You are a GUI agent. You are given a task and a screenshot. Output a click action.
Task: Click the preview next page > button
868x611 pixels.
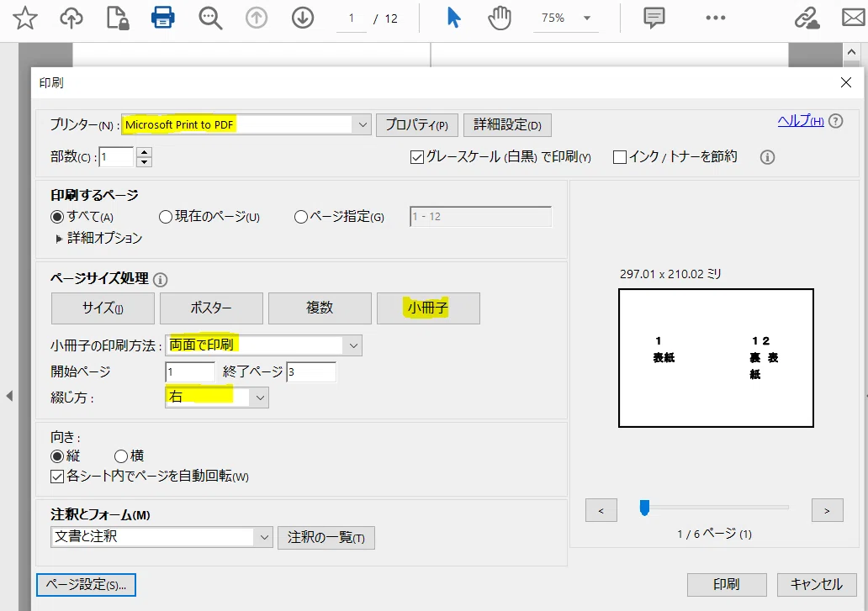point(827,510)
